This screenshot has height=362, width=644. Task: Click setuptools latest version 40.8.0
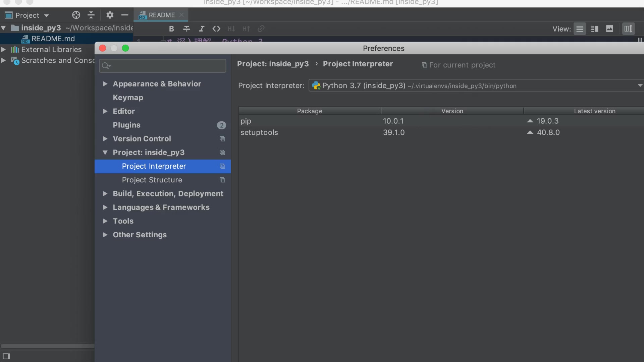pyautogui.click(x=548, y=132)
